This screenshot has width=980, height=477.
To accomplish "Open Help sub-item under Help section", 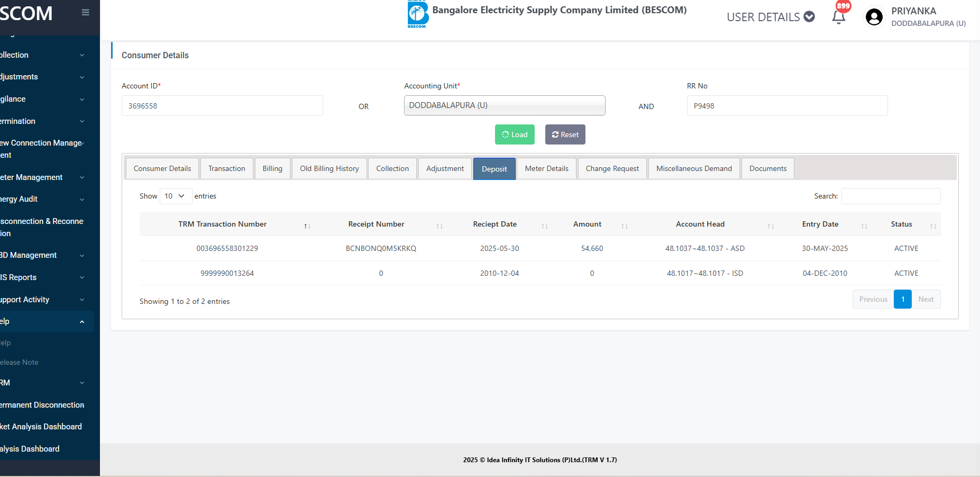I will click(x=5, y=343).
